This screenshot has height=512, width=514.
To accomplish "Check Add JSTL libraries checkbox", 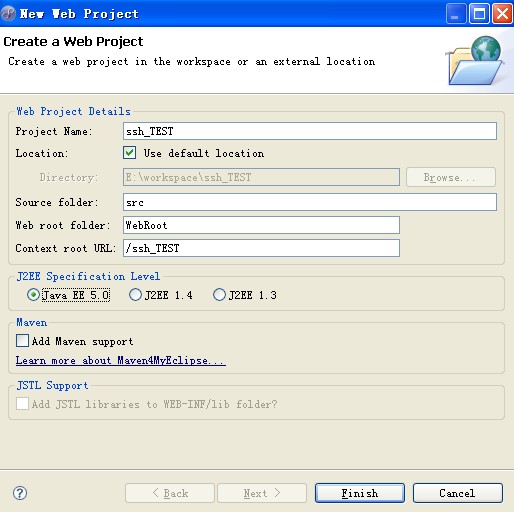I will (22, 404).
